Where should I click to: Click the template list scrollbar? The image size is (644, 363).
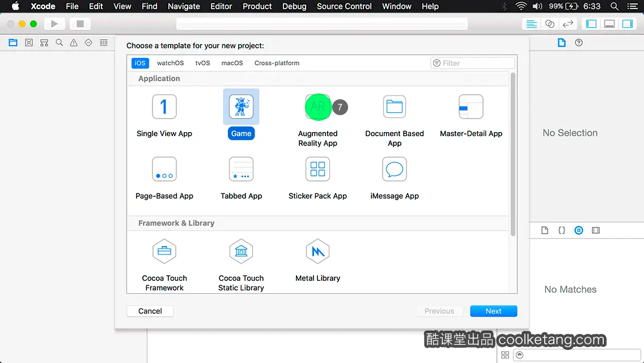512,154
